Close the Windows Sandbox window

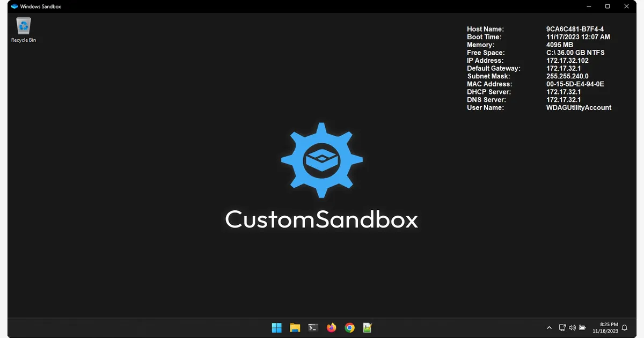626,6
